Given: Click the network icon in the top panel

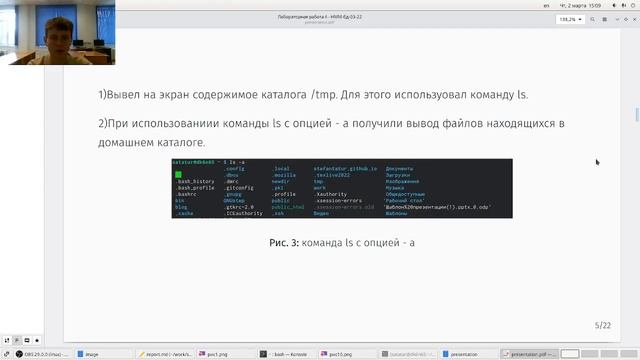Looking at the screenshot, I should [x=624, y=5].
